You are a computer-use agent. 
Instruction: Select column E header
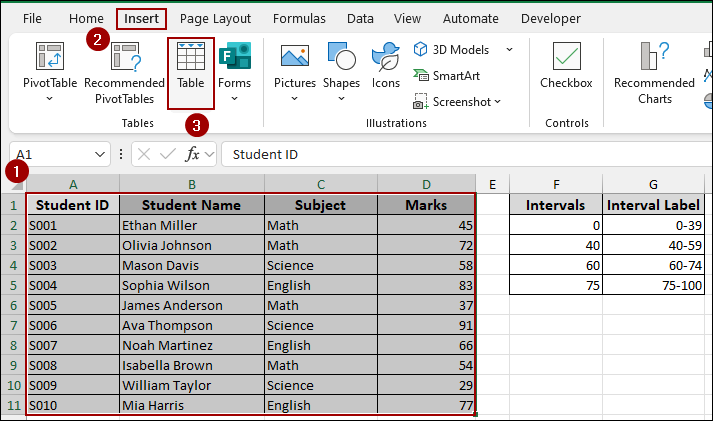(492, 185)
